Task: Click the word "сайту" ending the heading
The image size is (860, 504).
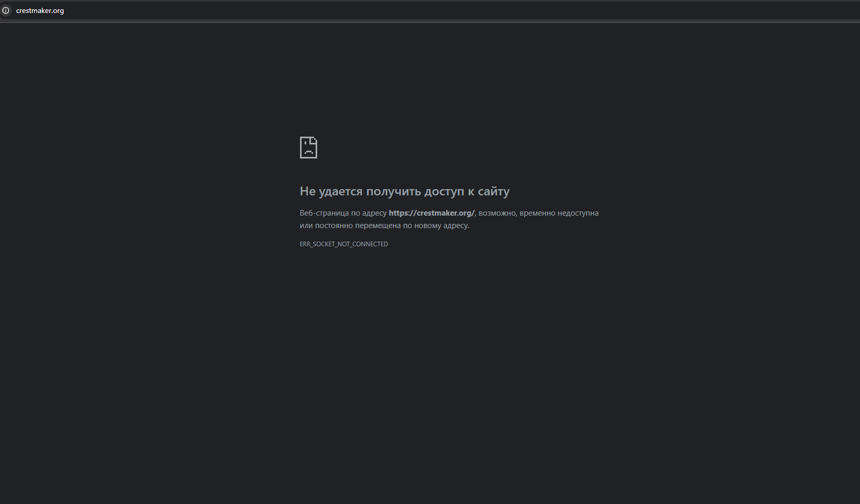Action: [493, 191]
